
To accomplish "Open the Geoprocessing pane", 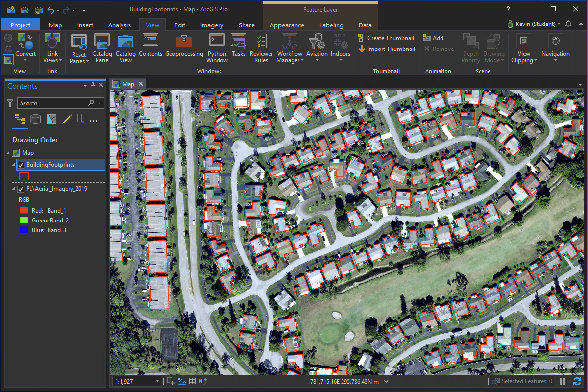I will click(x=184, y=47).
